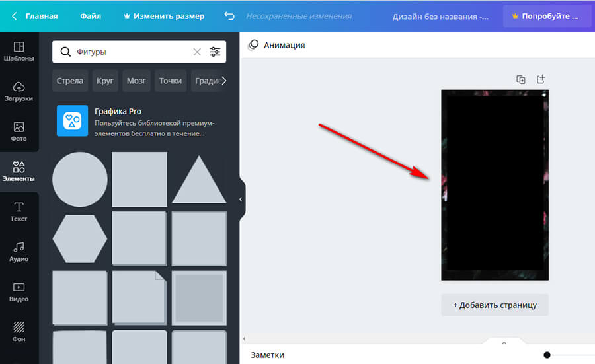Open the Видео video sidebar tab

point(19,292)
